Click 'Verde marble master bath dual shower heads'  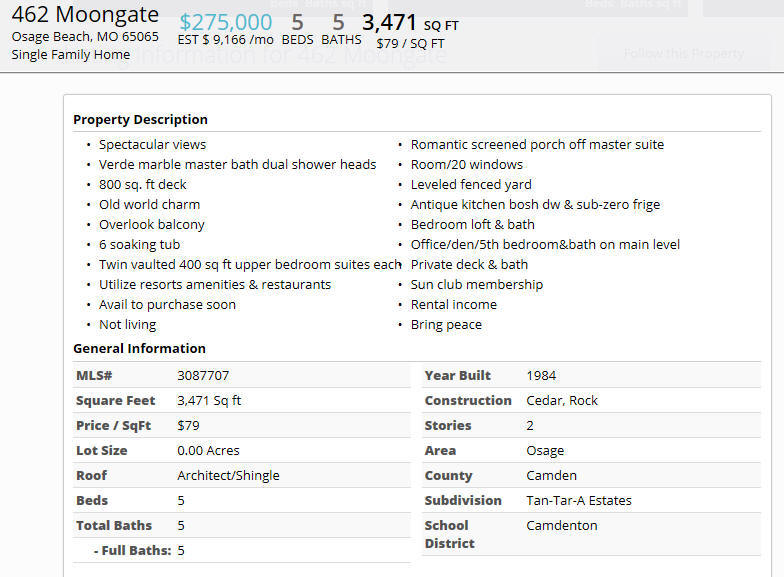[x=238, y=164]
